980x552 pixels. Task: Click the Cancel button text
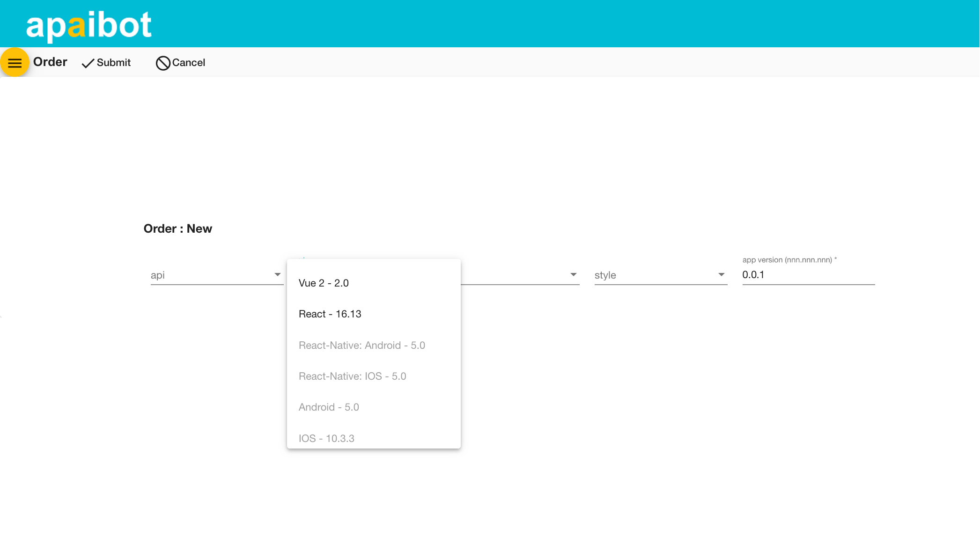tap(188, 63)
